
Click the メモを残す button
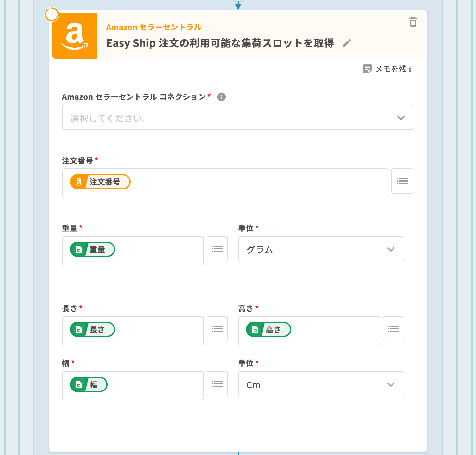pyautogui.click(x=388, y=69)
